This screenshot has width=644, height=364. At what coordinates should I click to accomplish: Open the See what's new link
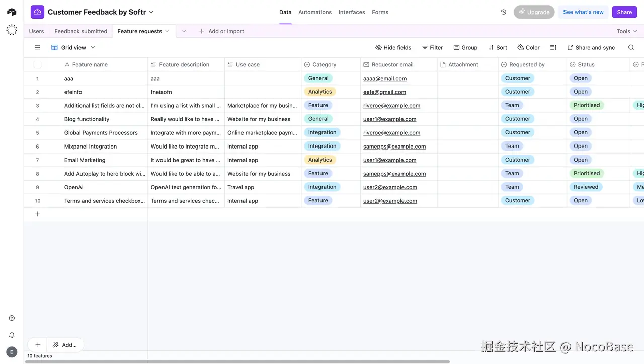point(583,12)
